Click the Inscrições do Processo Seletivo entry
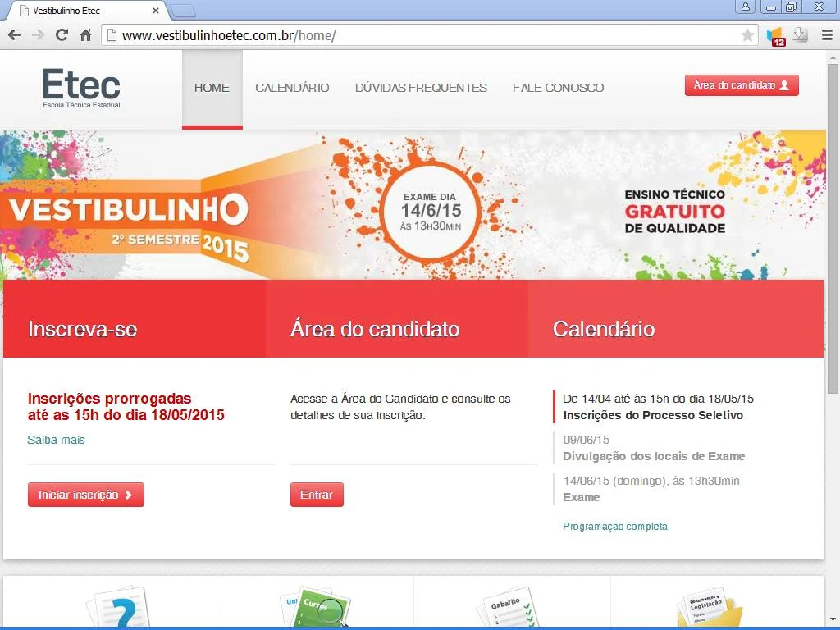Viewport: 840px width, 630px height. 653,415
